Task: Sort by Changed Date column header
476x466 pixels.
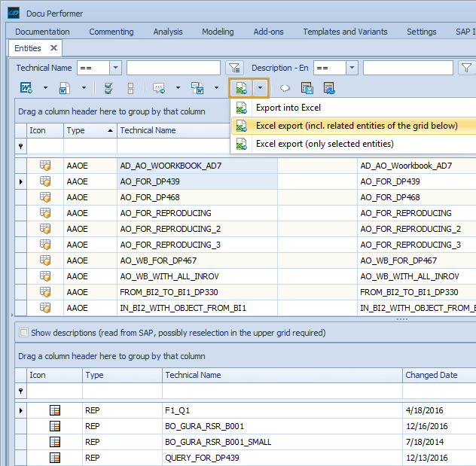Action: click(431, 375)
